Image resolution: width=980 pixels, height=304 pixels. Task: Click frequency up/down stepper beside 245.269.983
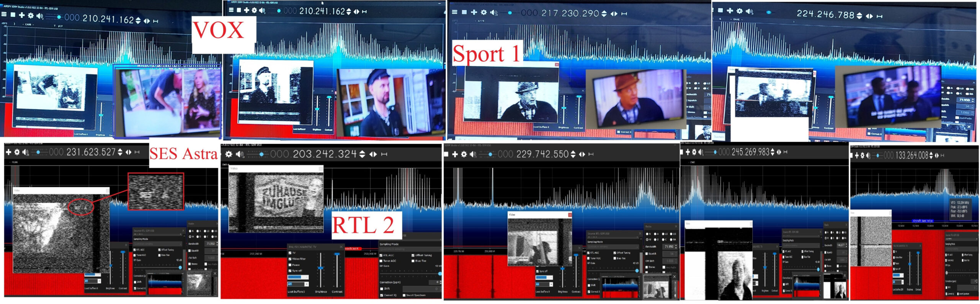click(x=773, y=152)
